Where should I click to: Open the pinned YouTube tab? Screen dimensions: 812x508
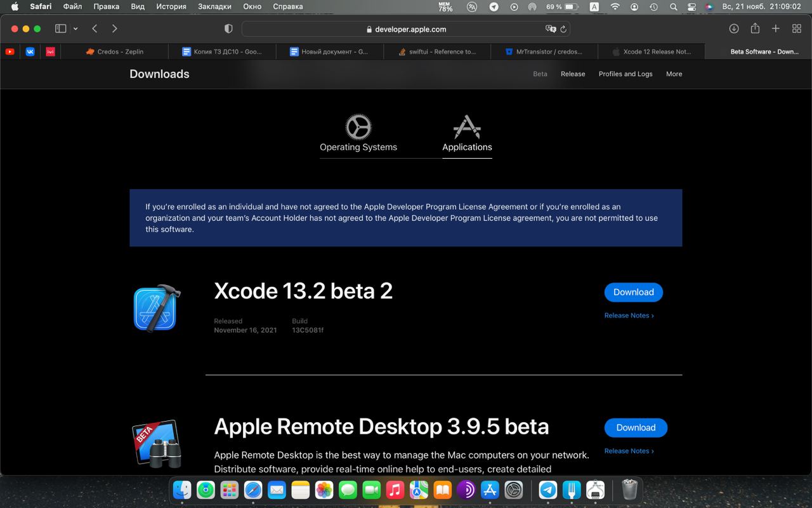pos(10,51)
